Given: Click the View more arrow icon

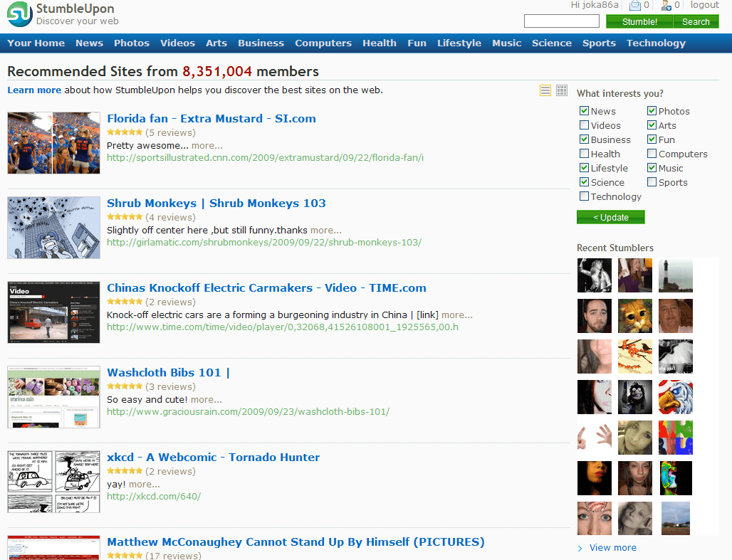Looking at the screenshot, I should tap(580, 549).
